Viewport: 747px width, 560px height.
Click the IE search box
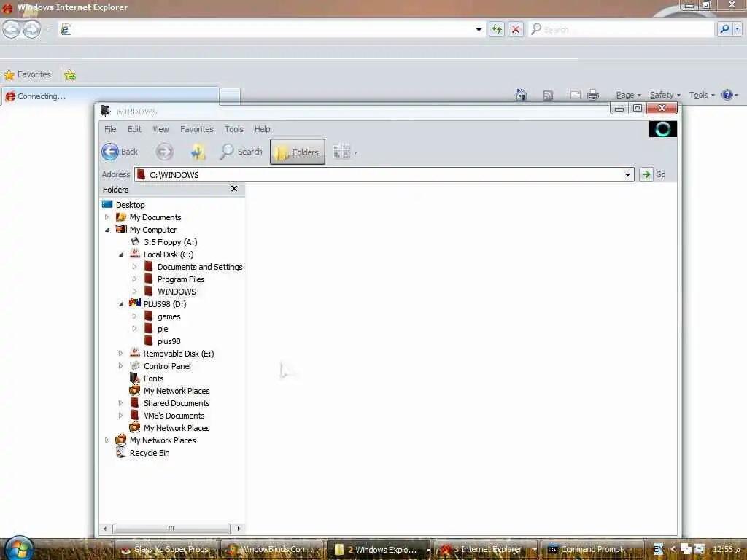coord(622,29)
